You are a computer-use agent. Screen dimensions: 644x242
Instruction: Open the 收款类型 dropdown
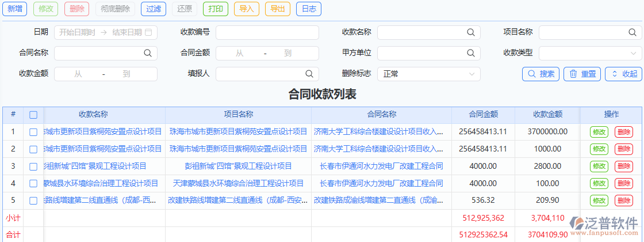click(x=590, y=53)
